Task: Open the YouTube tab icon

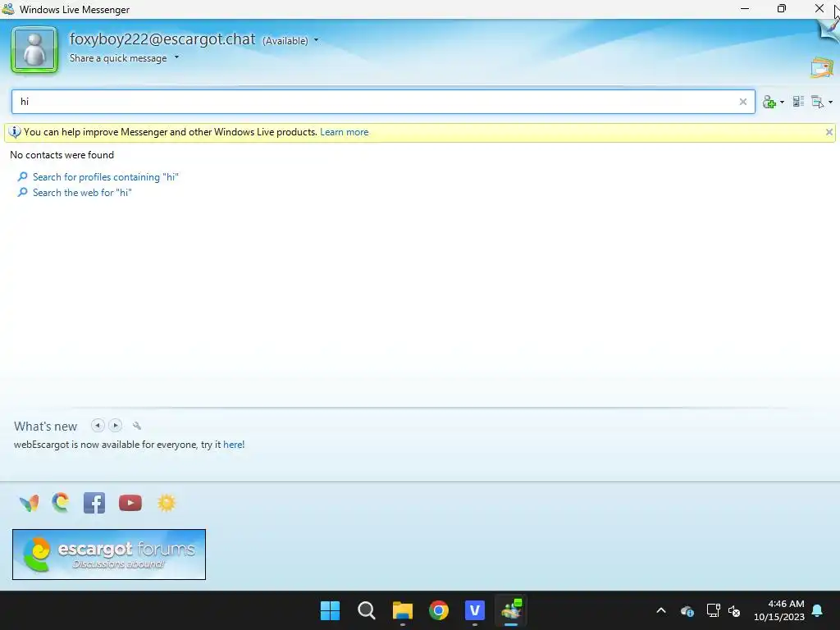Action: point(130,503)
